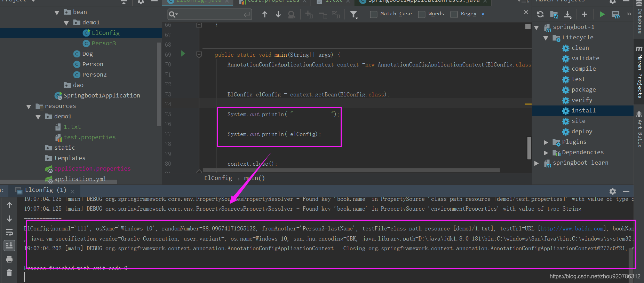This screenshot has width=644, height=283.
Task: Go to previous search occurrence
Action: point(264,14)
